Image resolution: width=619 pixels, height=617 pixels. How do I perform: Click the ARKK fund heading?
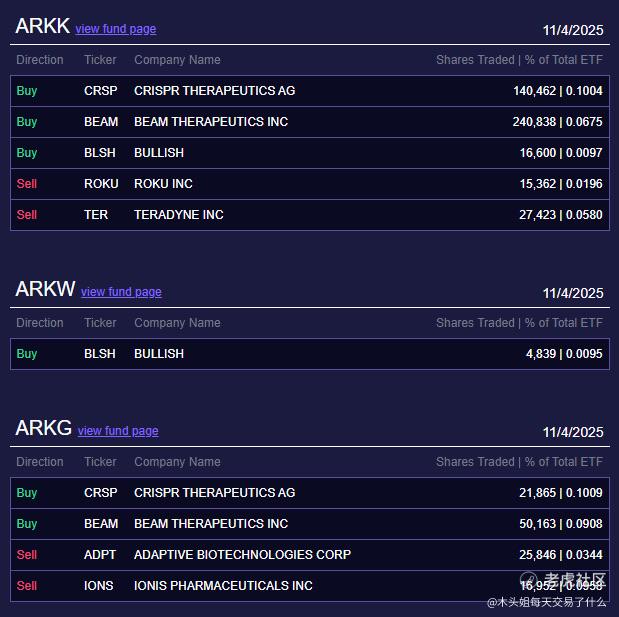point(42,27)
